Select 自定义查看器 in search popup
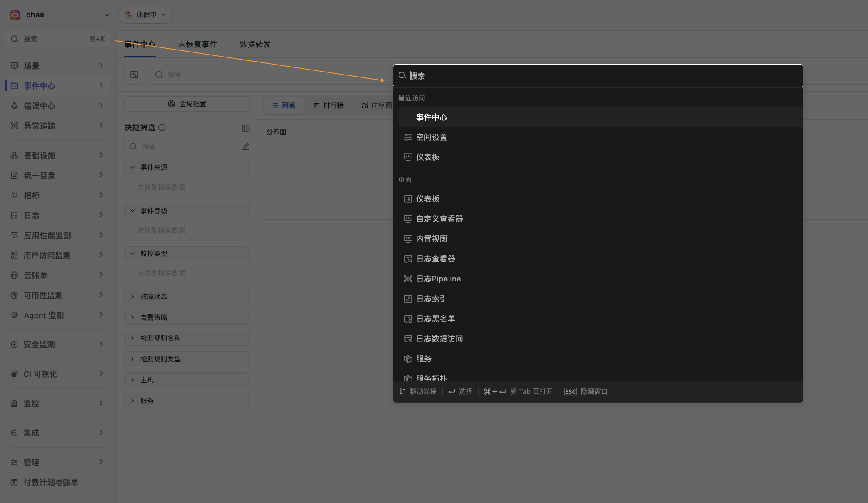Viewport: 868px width, 503px height. [x=600, y=219]
